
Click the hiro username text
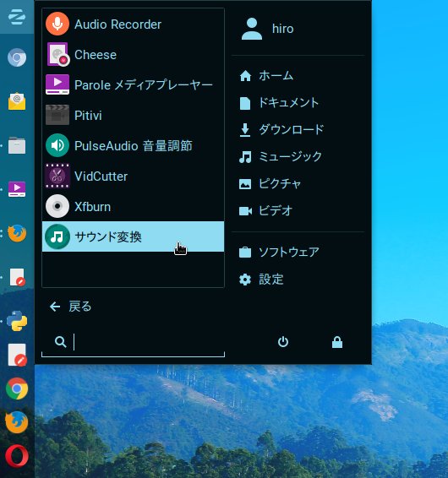[283, 29]
